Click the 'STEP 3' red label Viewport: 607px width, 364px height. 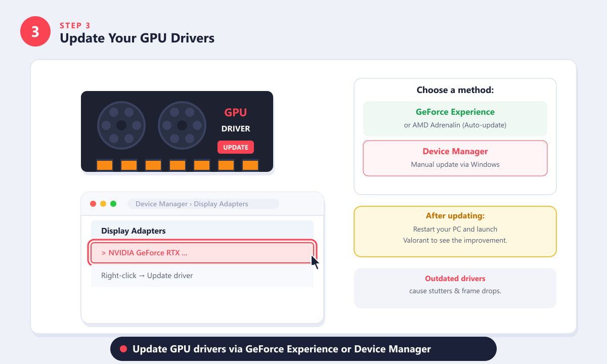[75, 25]
